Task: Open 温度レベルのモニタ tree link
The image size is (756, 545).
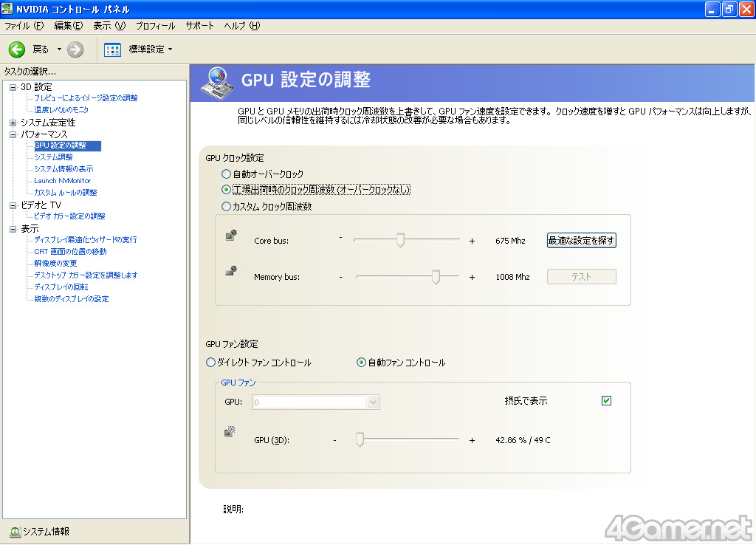Action: click(61, 110)
